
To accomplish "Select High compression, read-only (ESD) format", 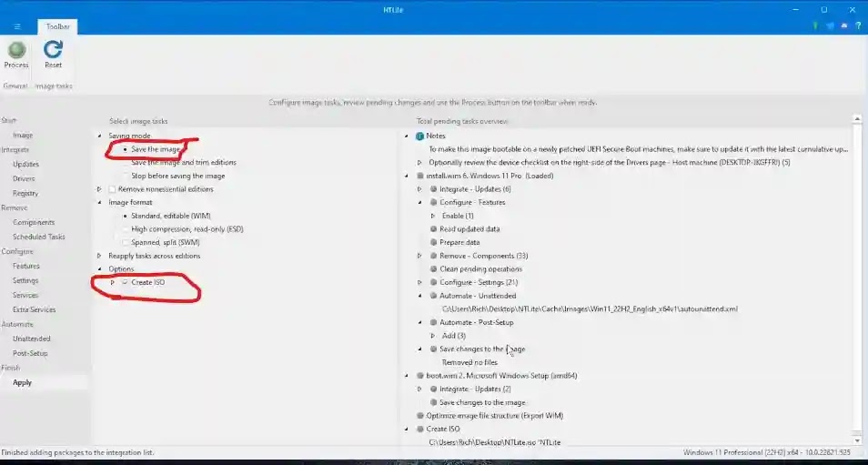I will (x=126, y=229).
